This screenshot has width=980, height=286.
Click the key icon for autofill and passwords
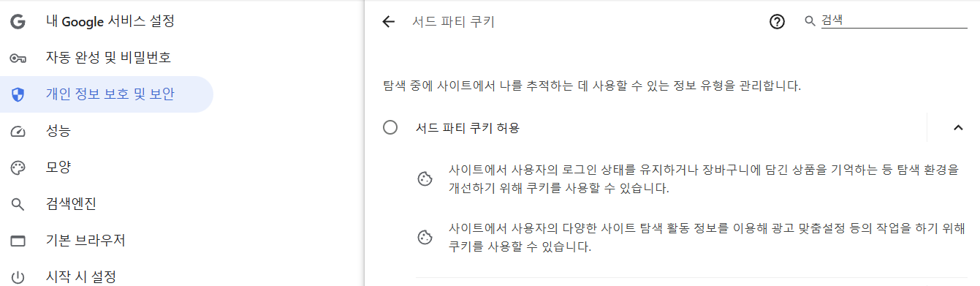pyautogui.click(x=18, y=58)
